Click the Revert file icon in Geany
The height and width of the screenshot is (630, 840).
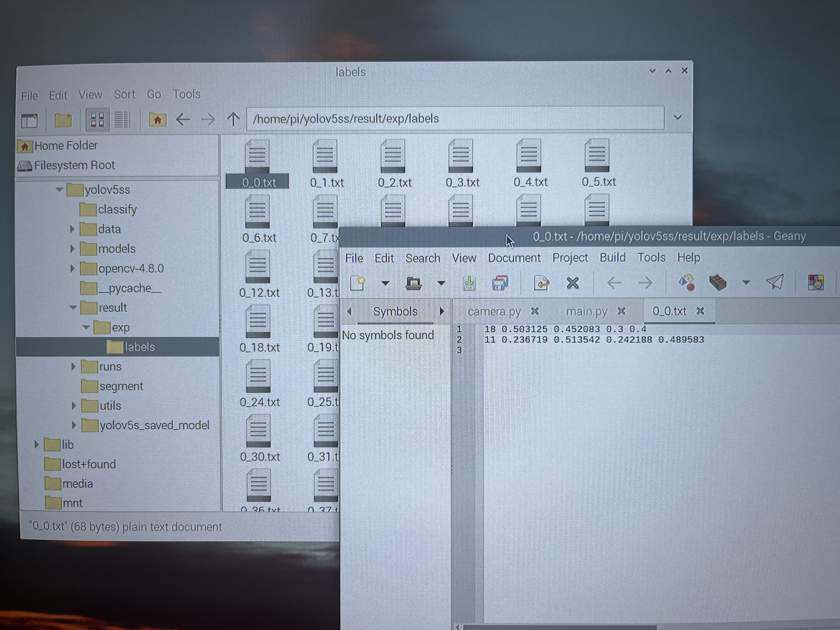tap(541, 283)
